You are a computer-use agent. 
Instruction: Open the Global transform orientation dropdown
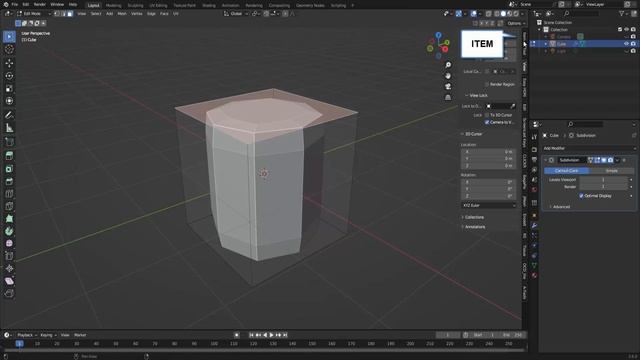pos(236,13)
